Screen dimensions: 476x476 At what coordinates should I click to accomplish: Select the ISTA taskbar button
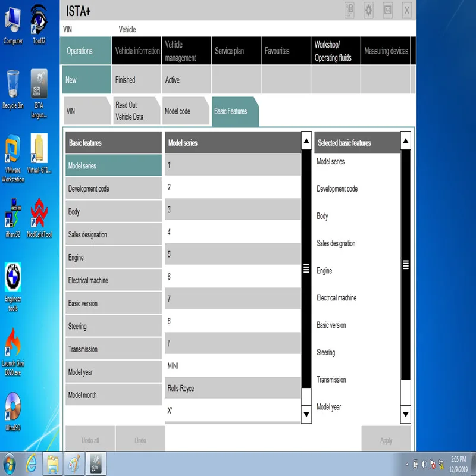(x=96, y=464)
